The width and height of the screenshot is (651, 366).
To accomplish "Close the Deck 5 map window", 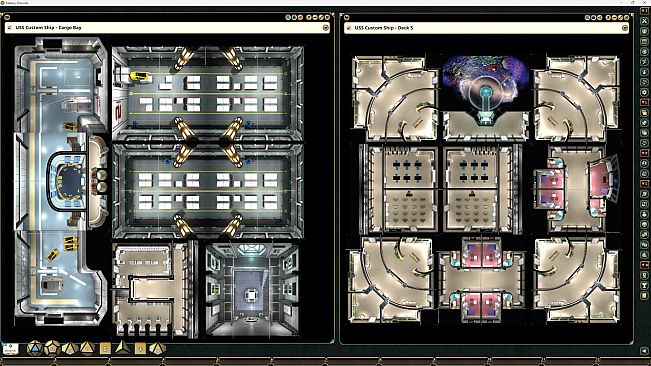I will point(627,17).
